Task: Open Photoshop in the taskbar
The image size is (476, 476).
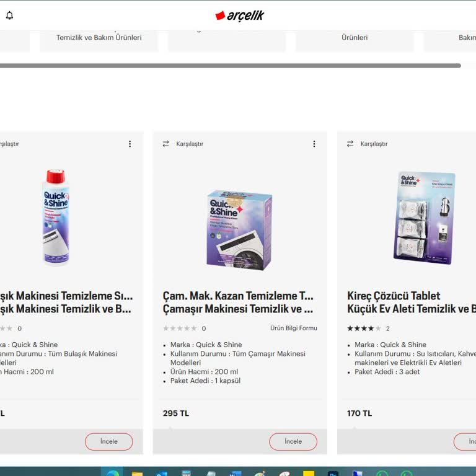Action: point(333,473)
